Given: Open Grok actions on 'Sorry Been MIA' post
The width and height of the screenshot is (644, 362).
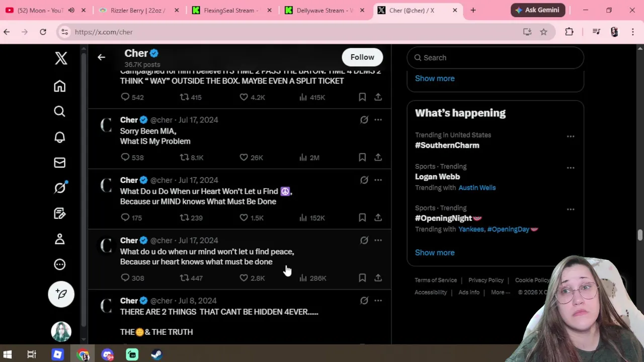Looking at the screenshot, I should pyautogui.click(x=364, y=120).
